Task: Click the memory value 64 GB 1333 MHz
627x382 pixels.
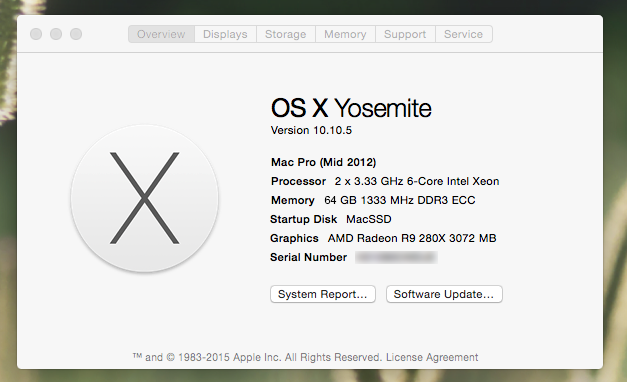Action: pos(400,200)
